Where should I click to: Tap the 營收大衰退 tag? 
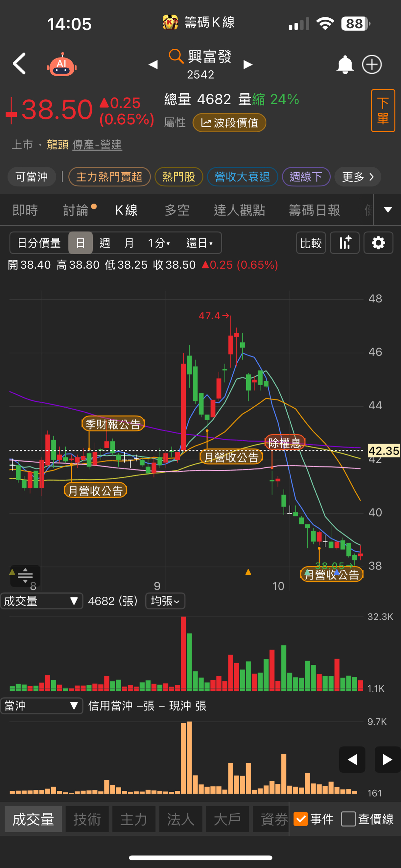242,177
